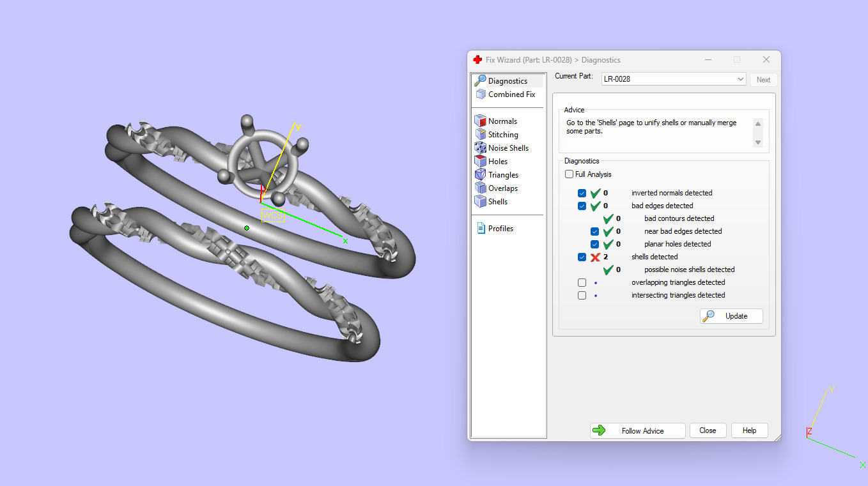Click the Advice box scroll up arrow

click(x=758, y=124)
